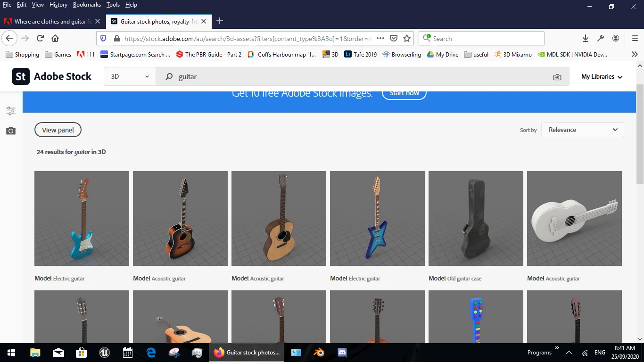Expand the Programs toolbar chevron in the taskbar
The width and height of the screenshot is (644, 362).
557,348
